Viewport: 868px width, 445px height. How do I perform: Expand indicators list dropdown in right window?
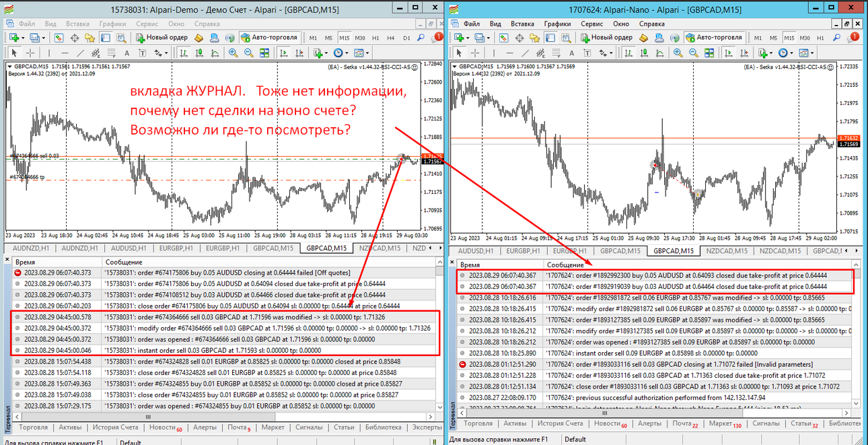point(771,53)
